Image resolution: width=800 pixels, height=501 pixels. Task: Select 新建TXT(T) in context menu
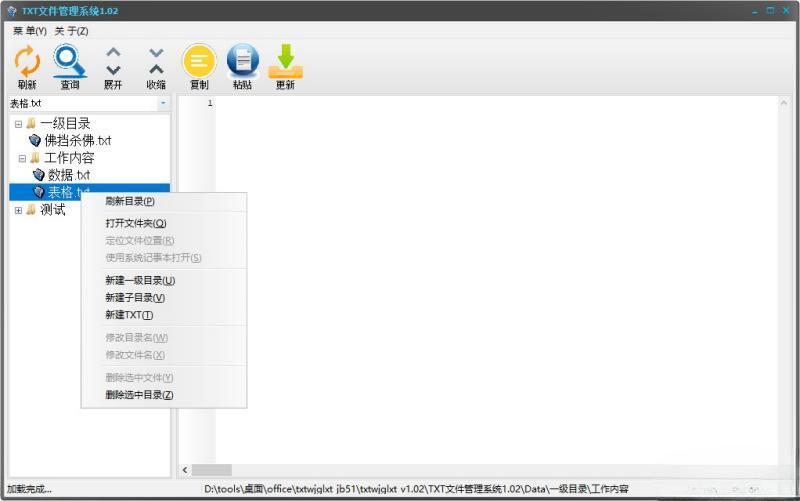pos(129,315)
